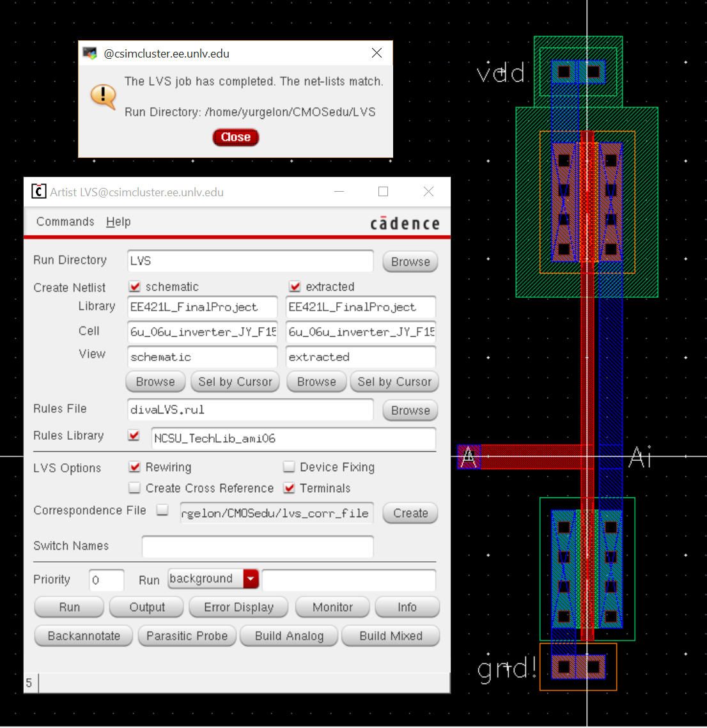Image resolution: width=707 pixels, height=728 pixels.
Task: Click Browse under the schematic column
Action: [x=155, y=382]
